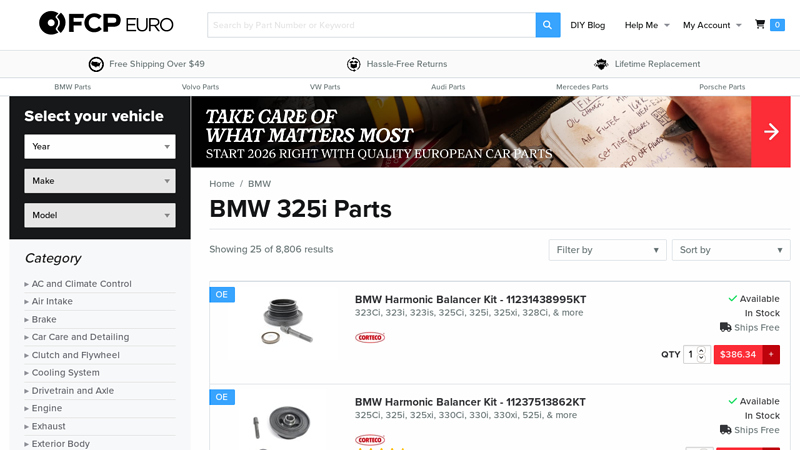Expand the Brake category
This screenshot has width=800, height=450.
click(44, 319)
